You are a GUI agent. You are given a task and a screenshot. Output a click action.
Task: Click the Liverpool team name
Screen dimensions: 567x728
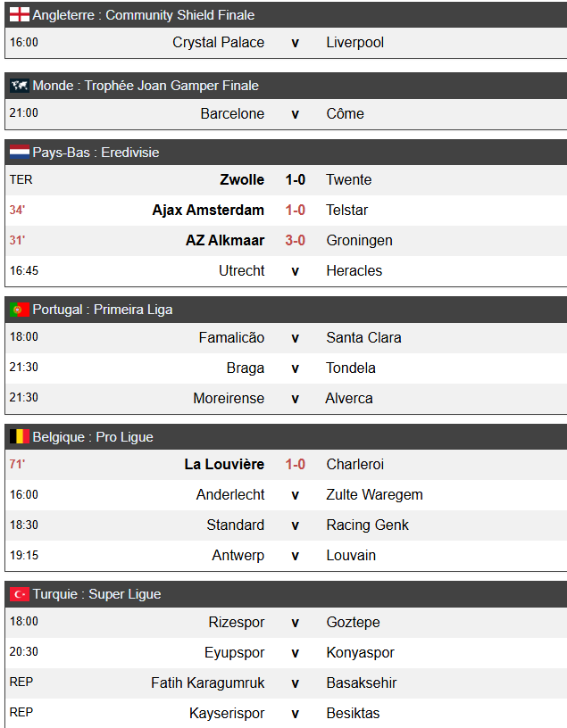355,42
